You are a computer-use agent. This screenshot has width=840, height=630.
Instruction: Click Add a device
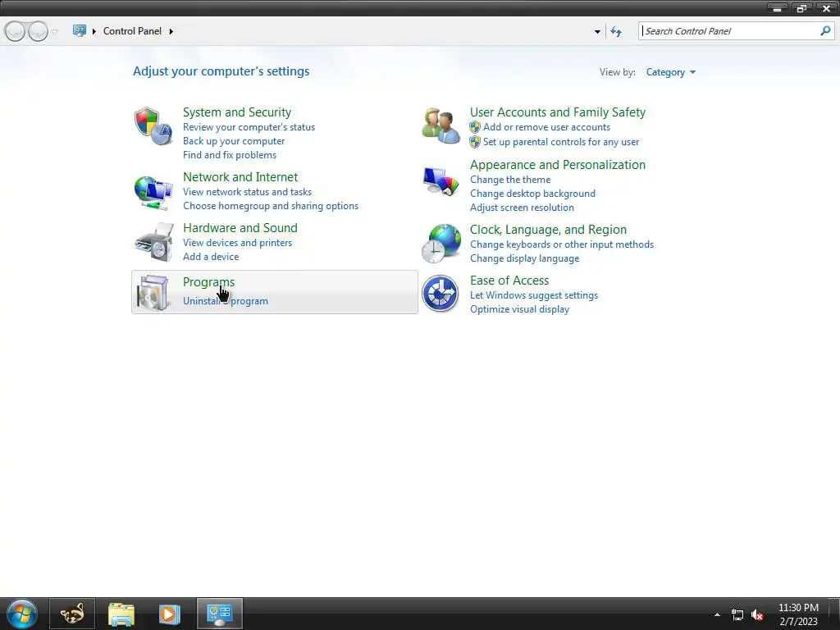pyautogui.click(x=211, y=257)
